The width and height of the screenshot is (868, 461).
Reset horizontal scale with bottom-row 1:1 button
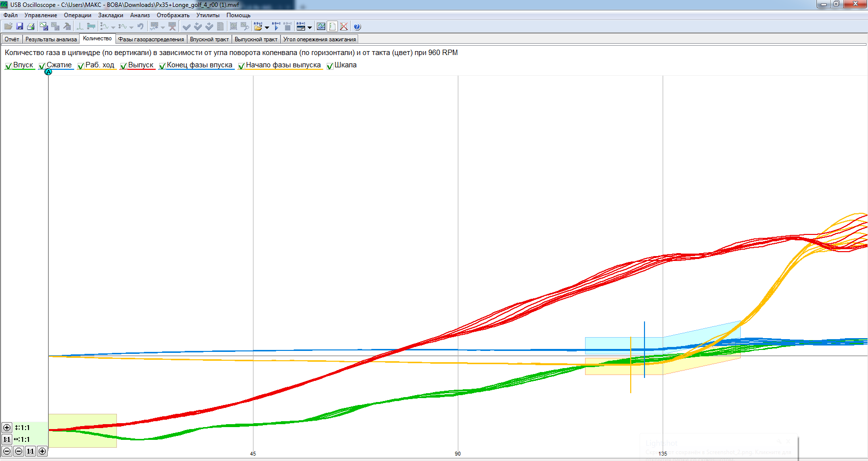(x=30, y=451)
